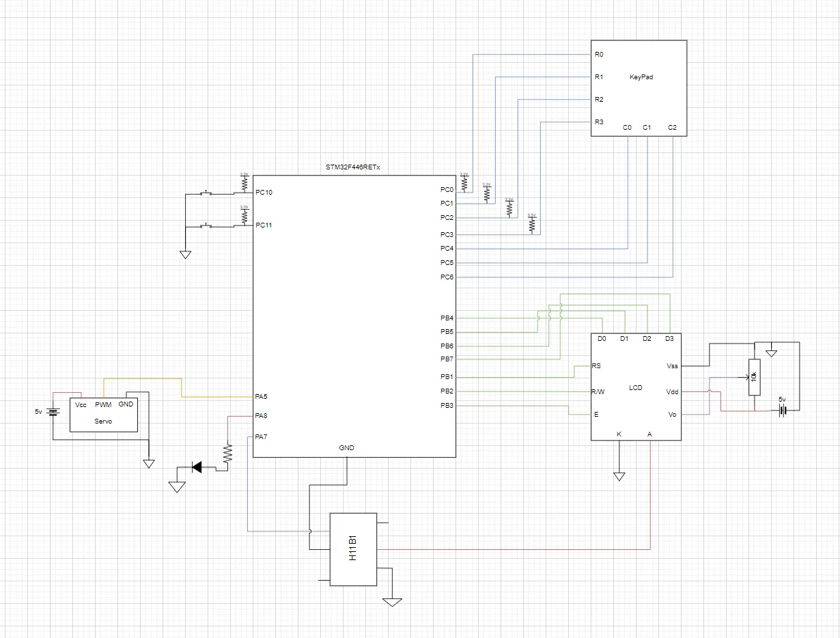This screenshot has width=840, height=638.
Task: Select the ground symbol right of H11B1
Action: (x=392, y=602)
